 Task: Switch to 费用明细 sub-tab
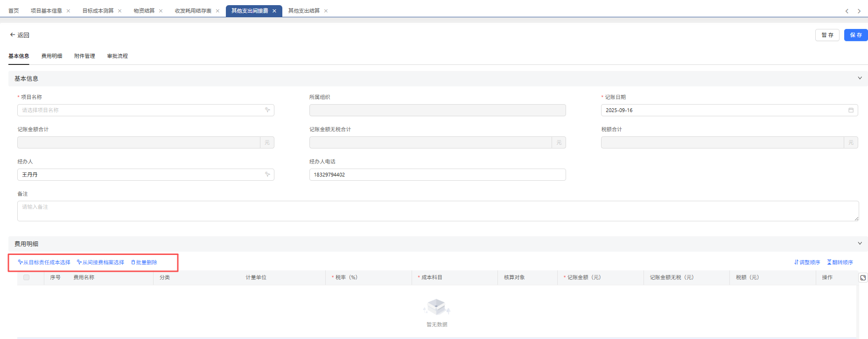51,56
